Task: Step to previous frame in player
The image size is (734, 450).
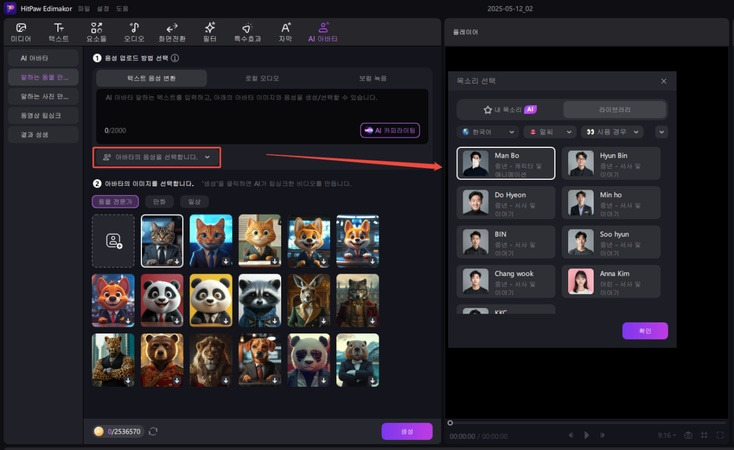Action: (571, 435)
